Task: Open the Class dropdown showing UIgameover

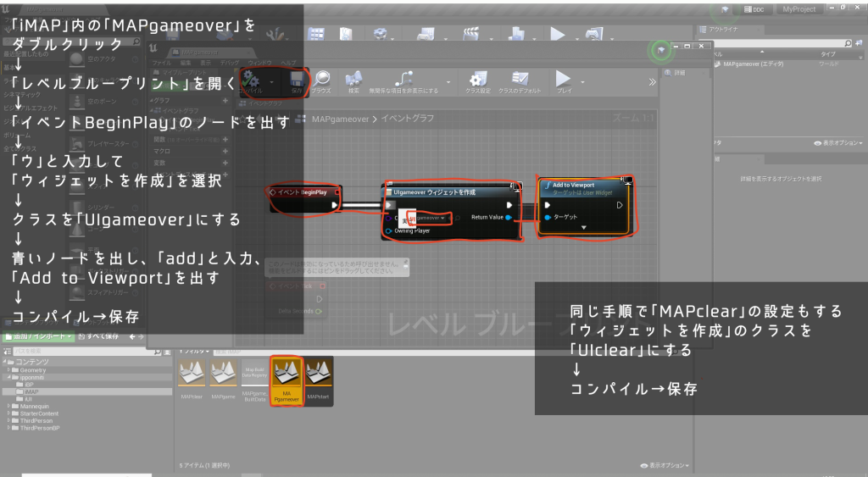Action: pyautogui.click(x=427, y=218)
